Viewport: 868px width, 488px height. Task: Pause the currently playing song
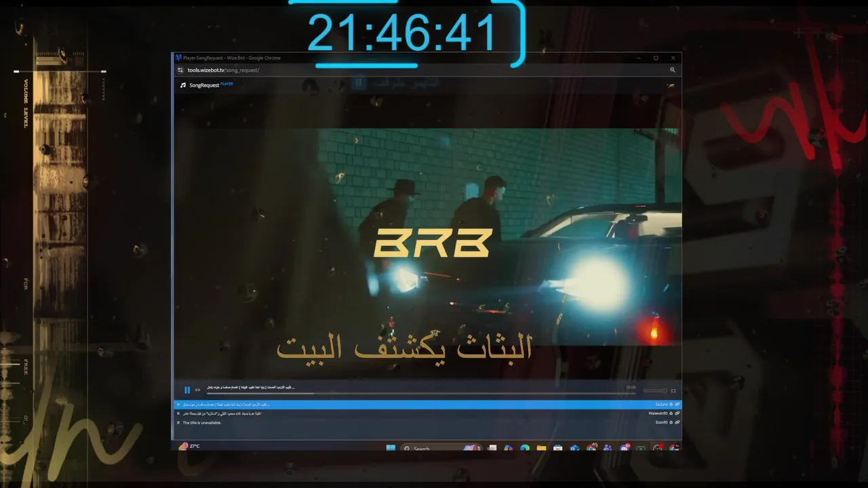tap(187, 390)
